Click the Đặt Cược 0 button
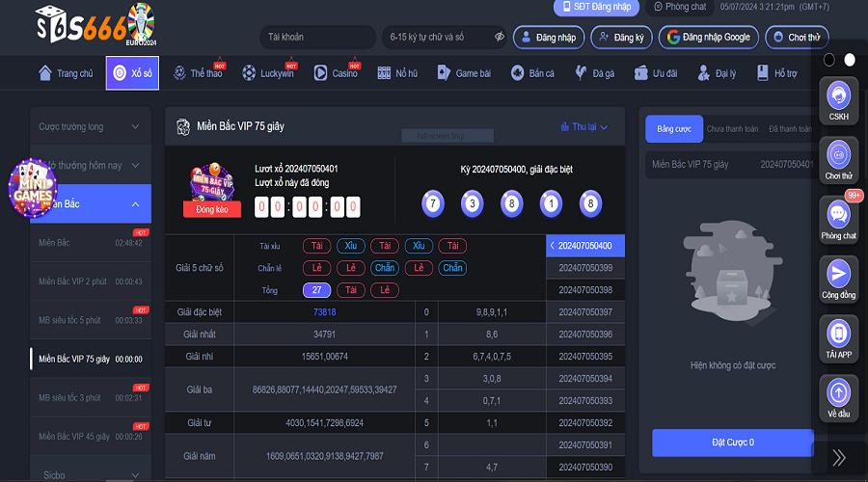 click(x=732, y=442)
